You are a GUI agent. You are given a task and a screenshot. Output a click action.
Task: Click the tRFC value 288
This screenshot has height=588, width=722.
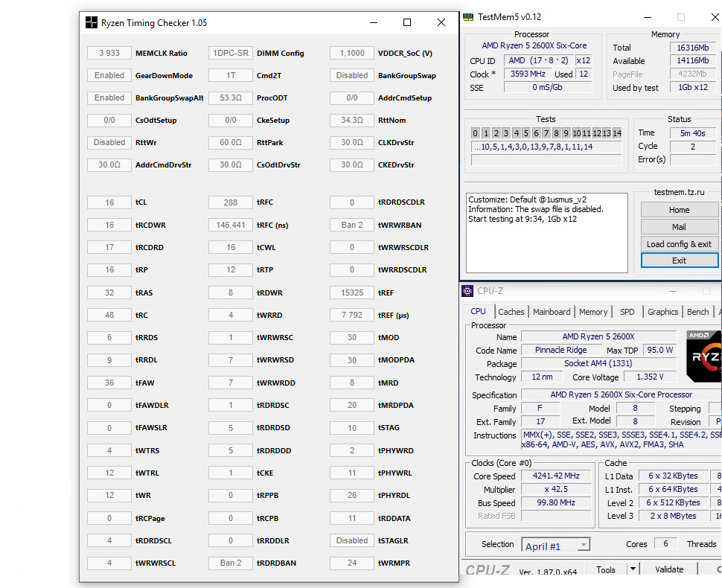pos(231,202)
